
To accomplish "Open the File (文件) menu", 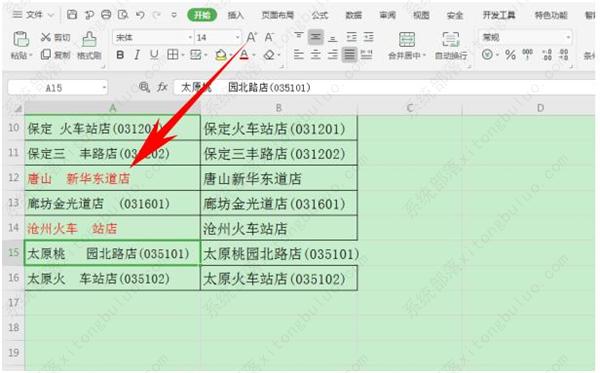I will tap(33, 15).
